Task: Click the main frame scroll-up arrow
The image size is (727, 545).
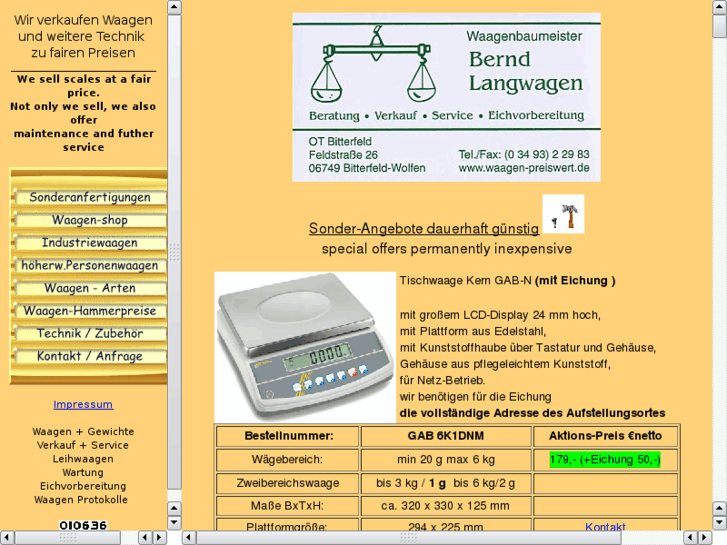Action: pos(720,7)
